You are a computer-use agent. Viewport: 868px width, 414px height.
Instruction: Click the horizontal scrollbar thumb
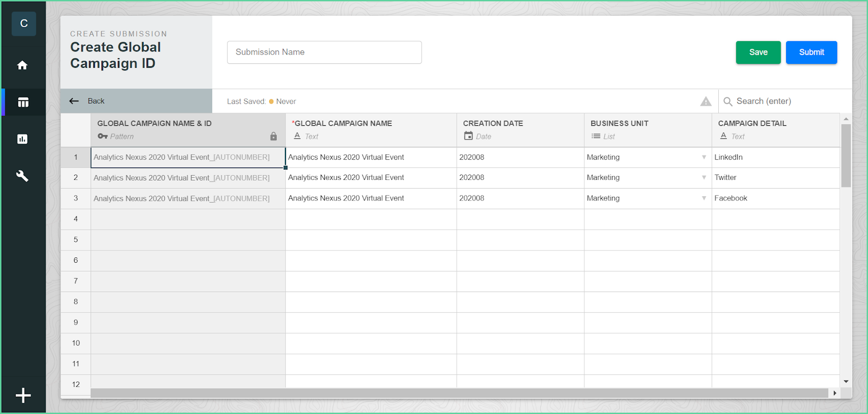[459, 393]
